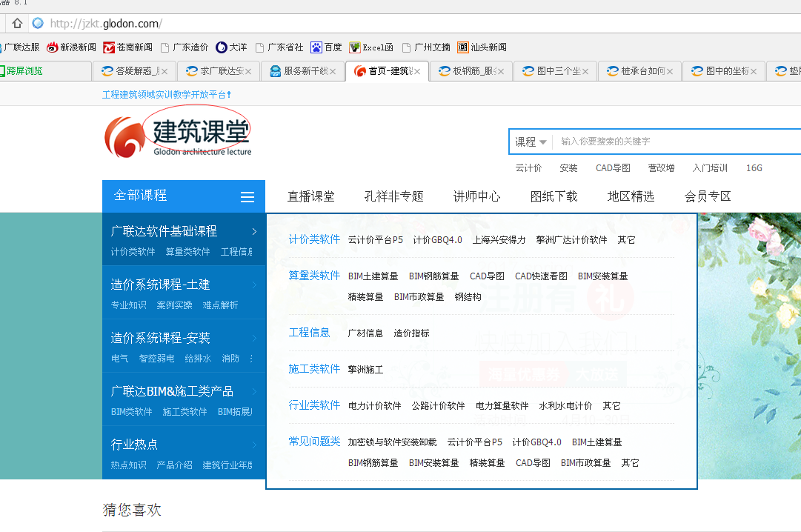The width and height of the screenshot is (801, 532).
Task: Click the 云计价 hot keyword
Action: tap(528, 168)
